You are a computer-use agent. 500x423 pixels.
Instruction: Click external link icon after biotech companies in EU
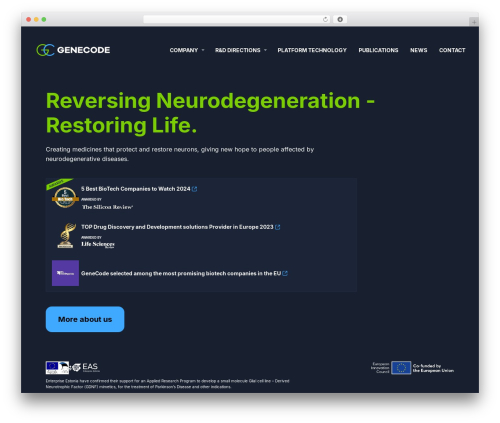point(285,273)
